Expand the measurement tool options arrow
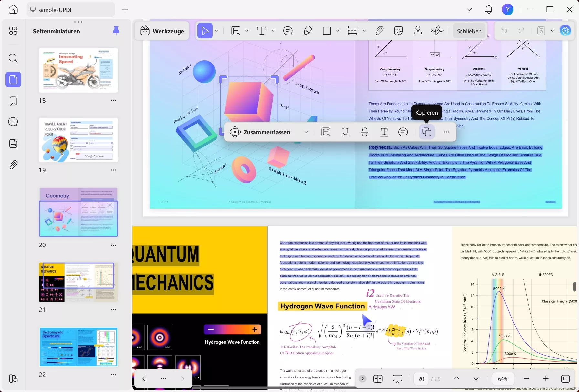The image size is (579, 392). pos(364,31)
